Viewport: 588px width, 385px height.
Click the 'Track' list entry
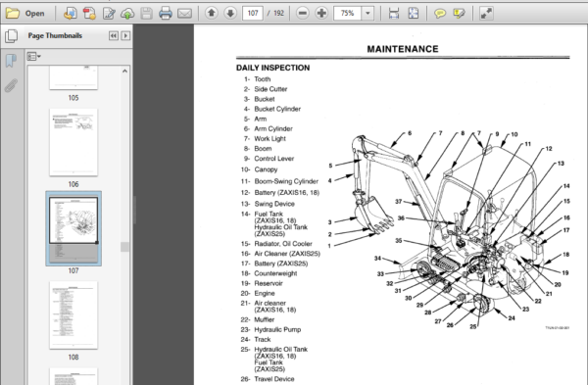click(x=263, y=340)
